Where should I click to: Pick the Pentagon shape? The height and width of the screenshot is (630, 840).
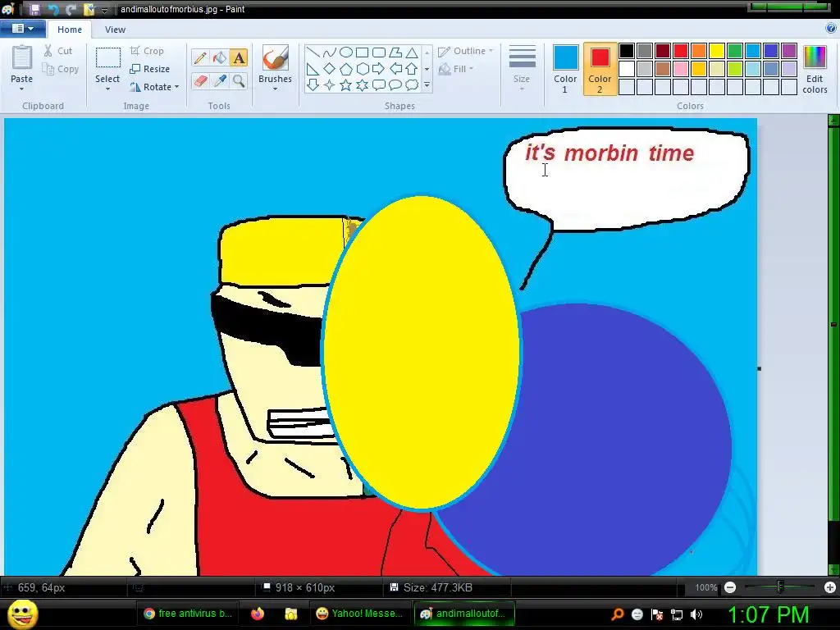(x=346, y=69)
